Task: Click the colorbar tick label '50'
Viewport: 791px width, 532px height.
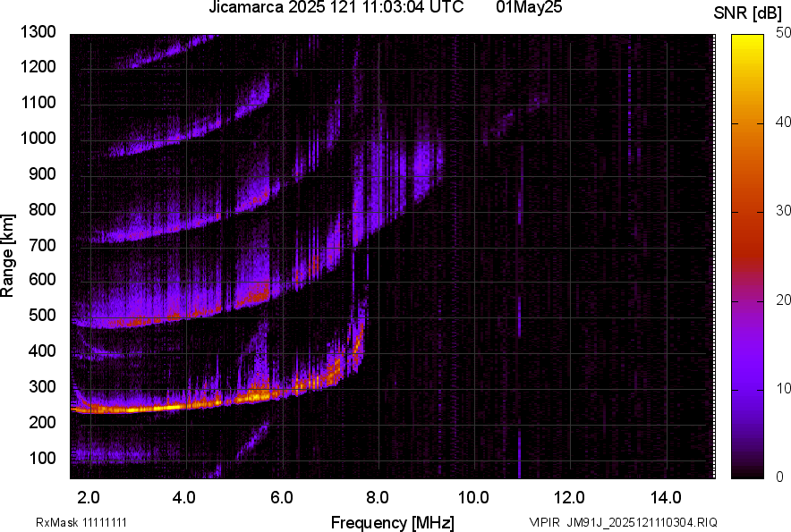Action: 784,33
